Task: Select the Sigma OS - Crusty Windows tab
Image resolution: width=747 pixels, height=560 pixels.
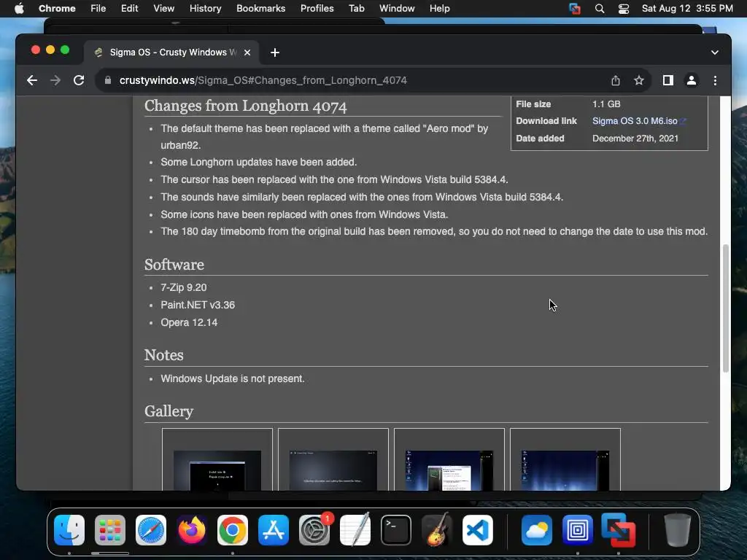Action: (171, 52)
